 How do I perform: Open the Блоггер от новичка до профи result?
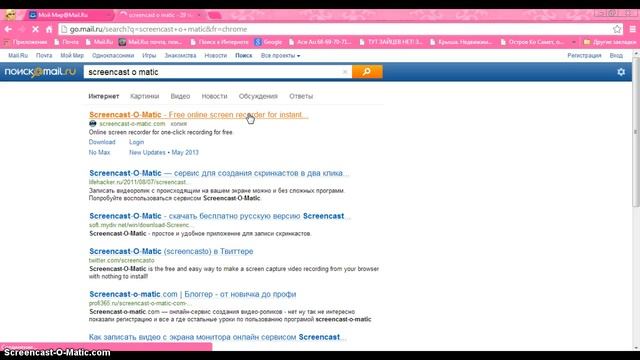[x=193, y=294]
